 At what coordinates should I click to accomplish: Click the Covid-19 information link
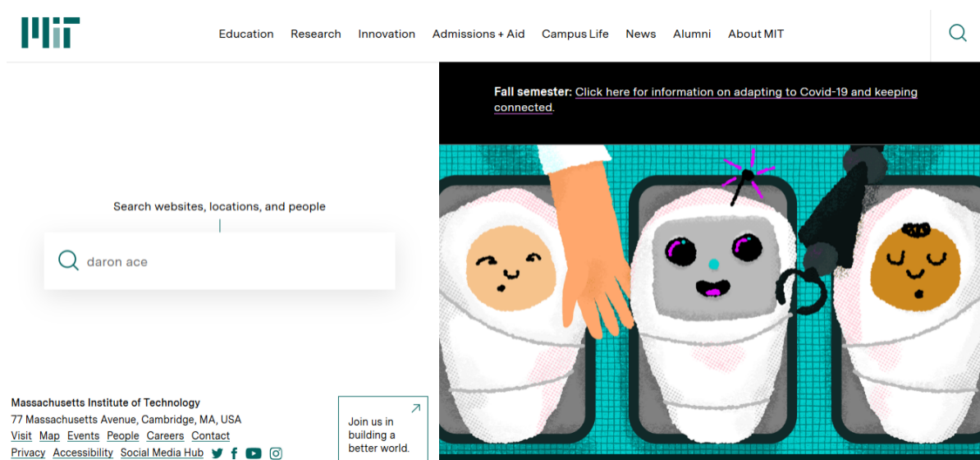(x=745, y=92)
